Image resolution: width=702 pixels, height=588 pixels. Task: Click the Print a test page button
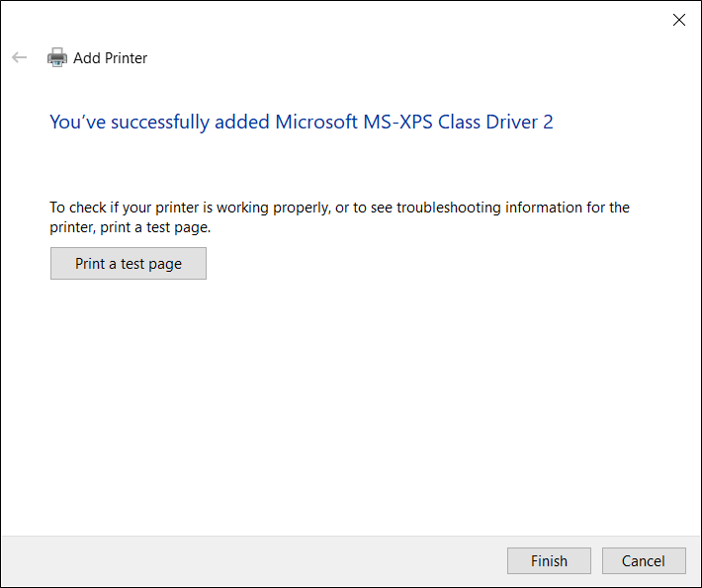pyautogui.click(x=129, y=264)
